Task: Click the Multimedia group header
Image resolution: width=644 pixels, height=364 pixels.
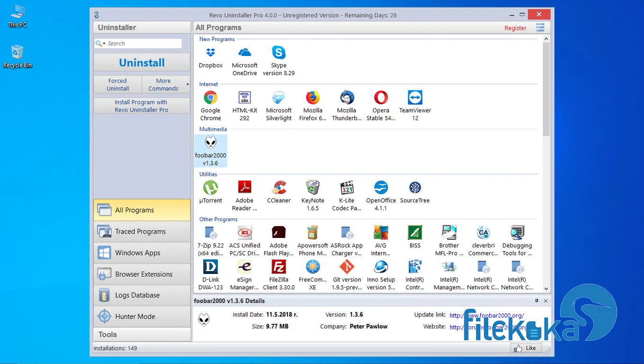Action: (x=213, y=129)
